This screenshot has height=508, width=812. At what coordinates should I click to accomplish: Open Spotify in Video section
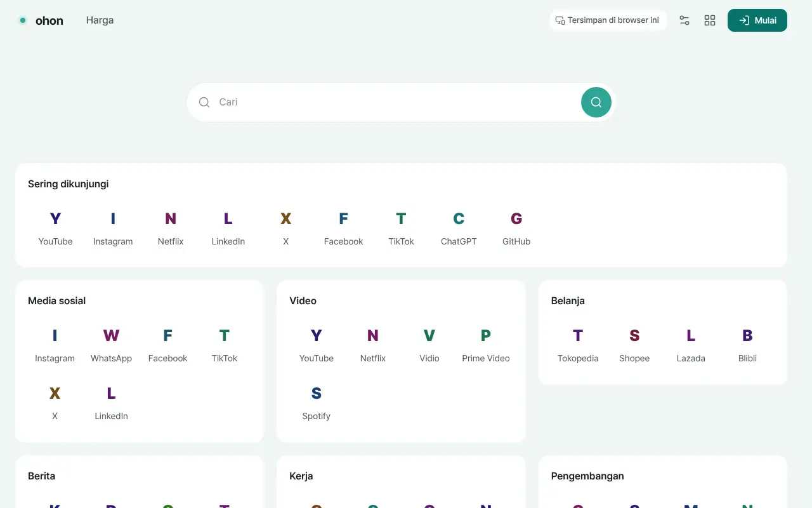coord(317,403)
